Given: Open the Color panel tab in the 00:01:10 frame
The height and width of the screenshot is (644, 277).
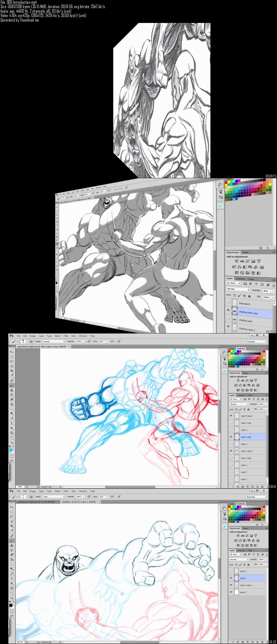Looking at the screenshot, I should (x=232, y=349).
